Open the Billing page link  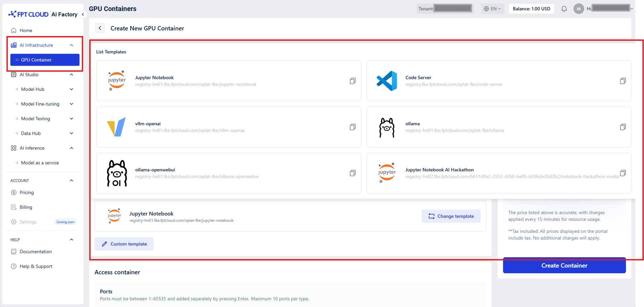tap(26, 207)
